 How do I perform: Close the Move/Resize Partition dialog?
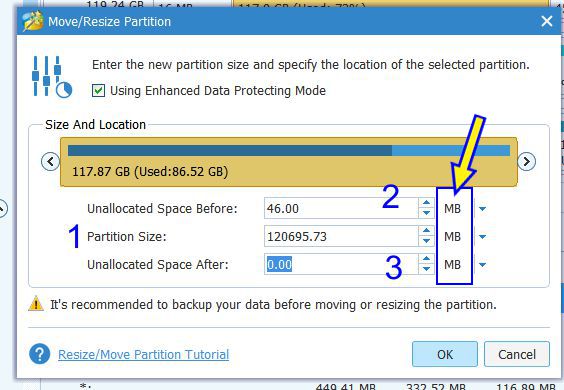tap(547, 21)
